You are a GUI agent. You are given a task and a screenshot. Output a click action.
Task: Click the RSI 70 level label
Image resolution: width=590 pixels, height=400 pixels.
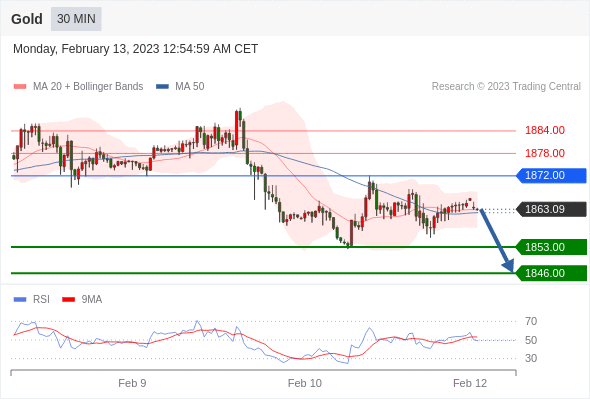[531, 321]
